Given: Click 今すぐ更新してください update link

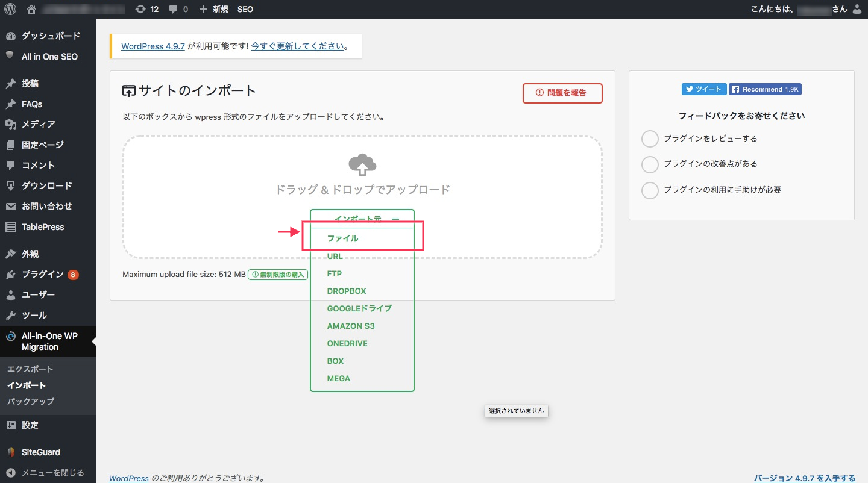Looking at the screenshot, I should [x=298, y=46].
